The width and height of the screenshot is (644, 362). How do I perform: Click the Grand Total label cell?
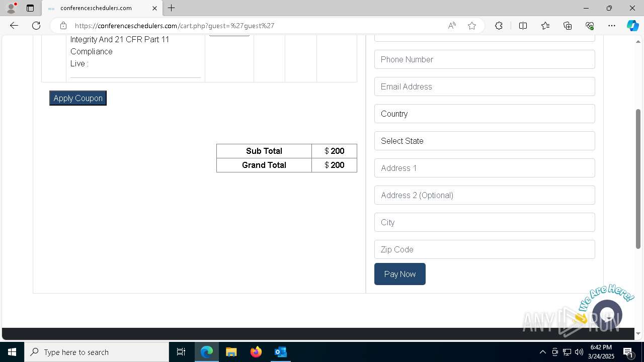(x=264, y=165)
